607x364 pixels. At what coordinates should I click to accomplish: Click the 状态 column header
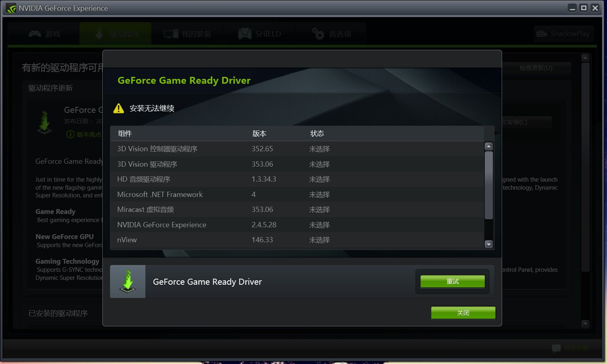coord(317,133)
